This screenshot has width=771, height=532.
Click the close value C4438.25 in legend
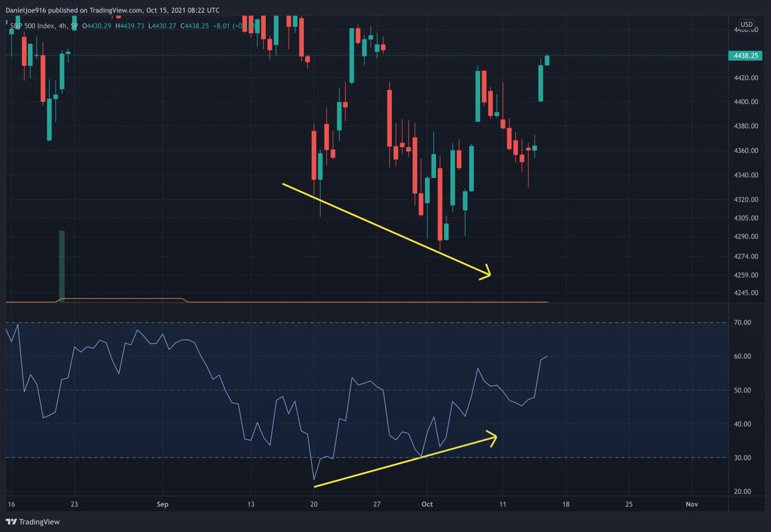pyautogui.click(x=195, y=25)
